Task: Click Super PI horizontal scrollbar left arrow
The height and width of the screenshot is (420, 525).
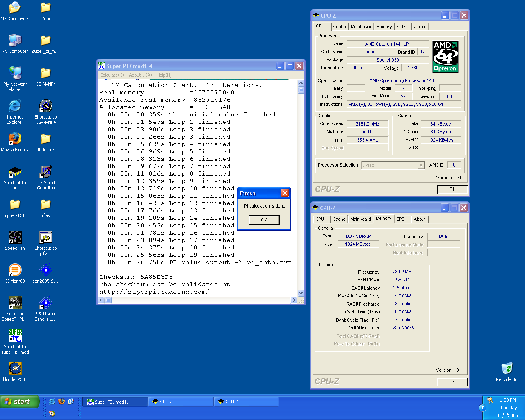Action: tap(101, 300)
